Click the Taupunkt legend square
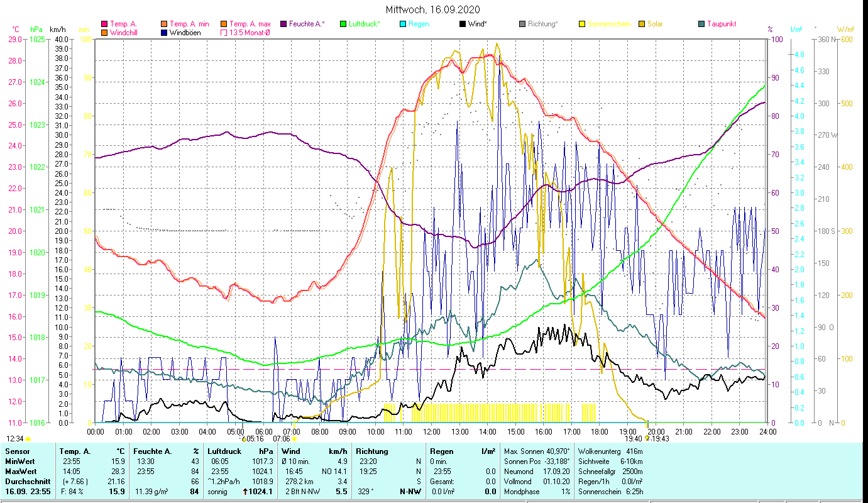The image size is (868, 503). (701, 24)
